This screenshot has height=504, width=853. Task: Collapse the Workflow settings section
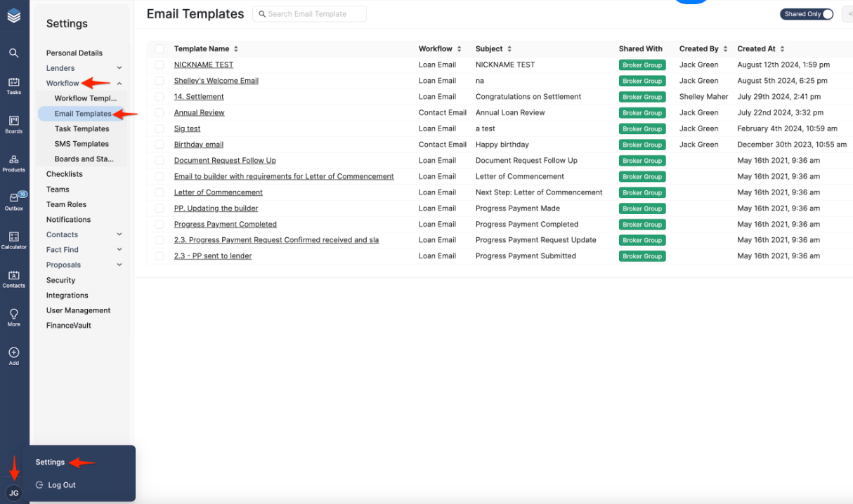(119, 84)
